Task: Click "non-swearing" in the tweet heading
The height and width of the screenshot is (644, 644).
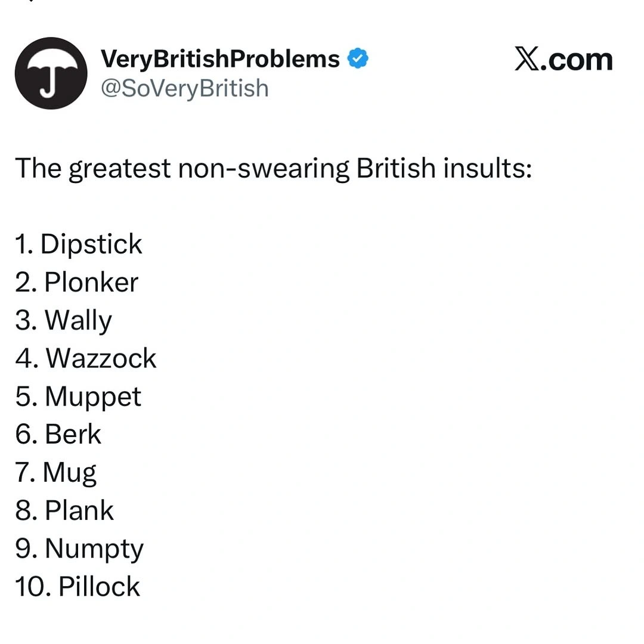Action: [x=264, y=169]
